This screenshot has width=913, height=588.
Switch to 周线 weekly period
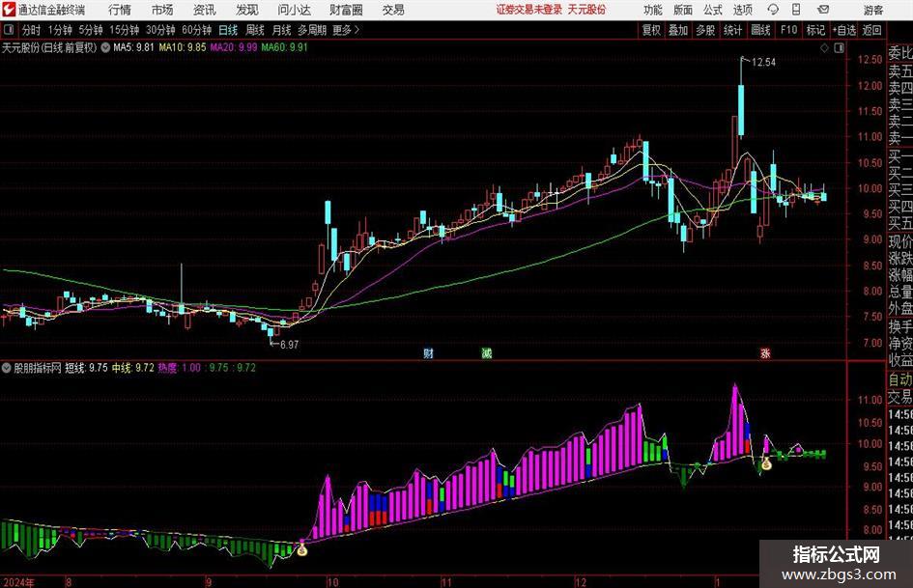tap(255, 30)
